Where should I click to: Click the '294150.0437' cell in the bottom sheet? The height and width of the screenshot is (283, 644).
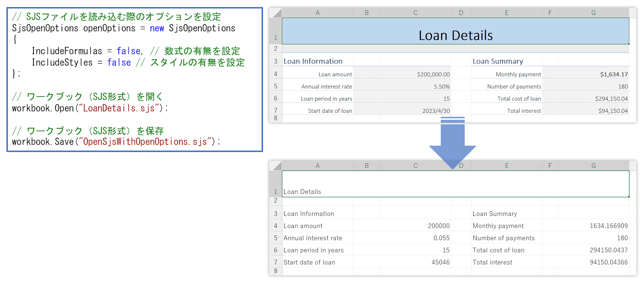pos(593,250)
